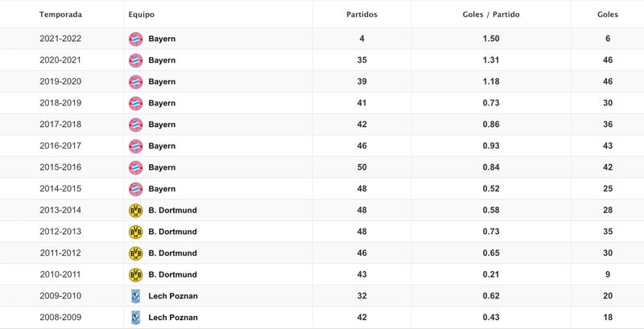Click the Dortmund crest in the 2010-2011 row
Viewport: 644px width, 329px height.
click(135, 274)
